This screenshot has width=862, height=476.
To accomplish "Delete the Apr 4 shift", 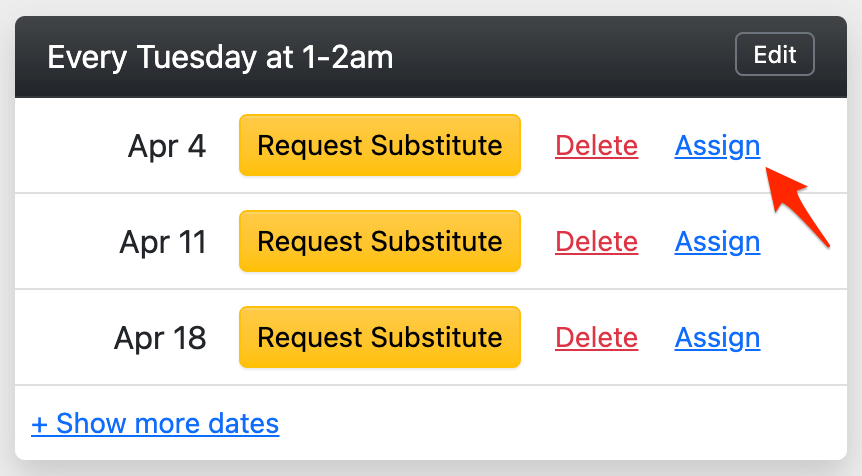I will coord(596,146).
